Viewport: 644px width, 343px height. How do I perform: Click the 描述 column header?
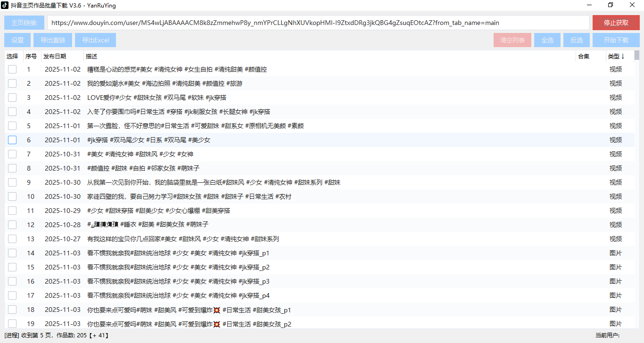pos(91,56)
